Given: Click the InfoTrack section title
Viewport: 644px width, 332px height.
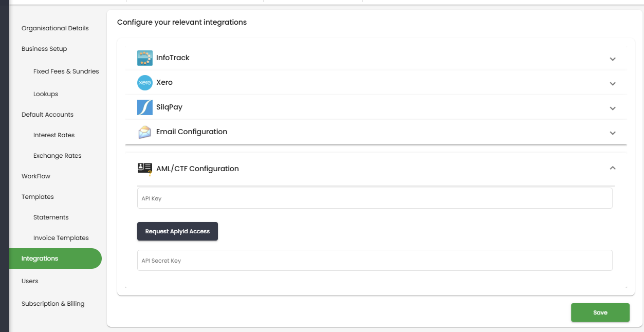Looking at the screenshot, I should tap(173, 58).
